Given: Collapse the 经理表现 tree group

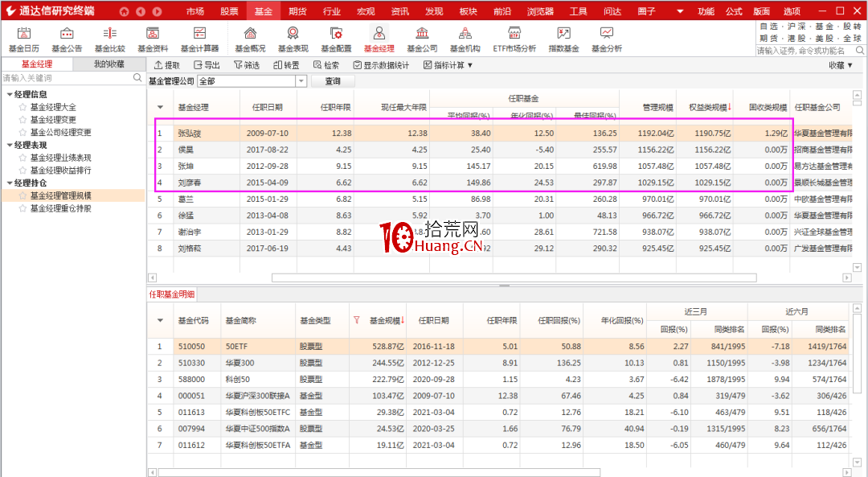Looking at the screenshot, I should 10,145.
